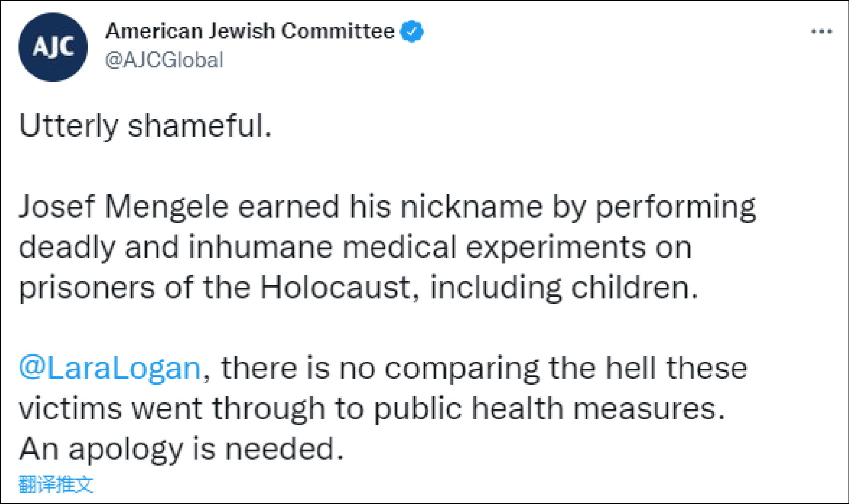Click the word "performing" in the tweet

click(675, 207)
